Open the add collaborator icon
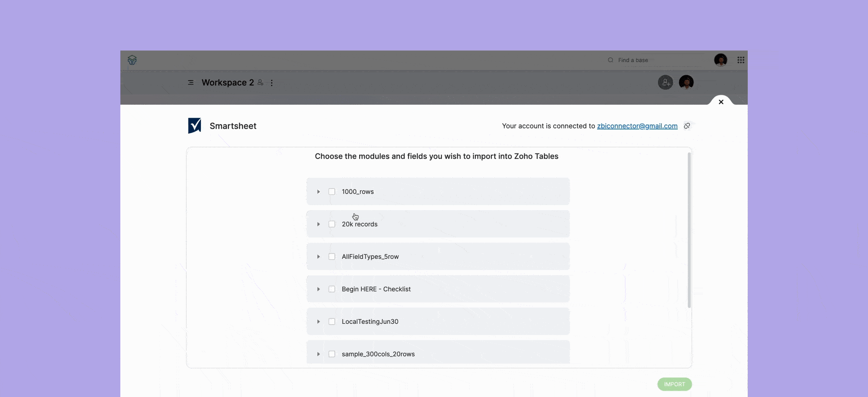 coord(665,82)
